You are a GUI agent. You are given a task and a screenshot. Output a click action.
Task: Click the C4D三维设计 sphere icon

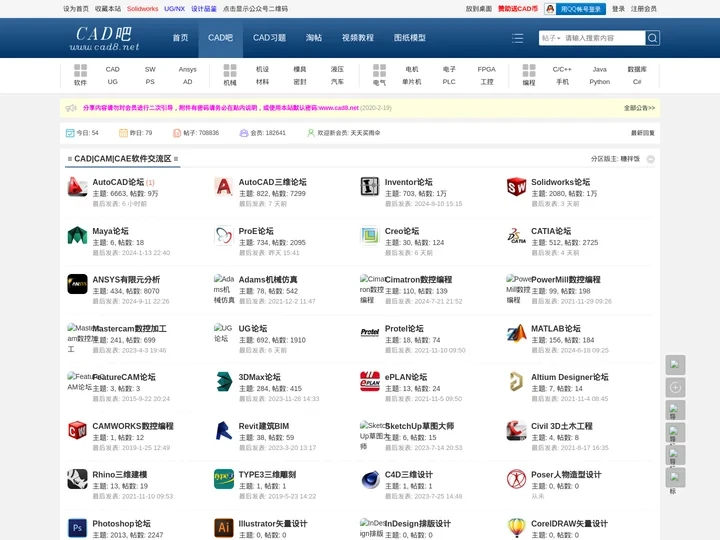click(x=370, y=479)
